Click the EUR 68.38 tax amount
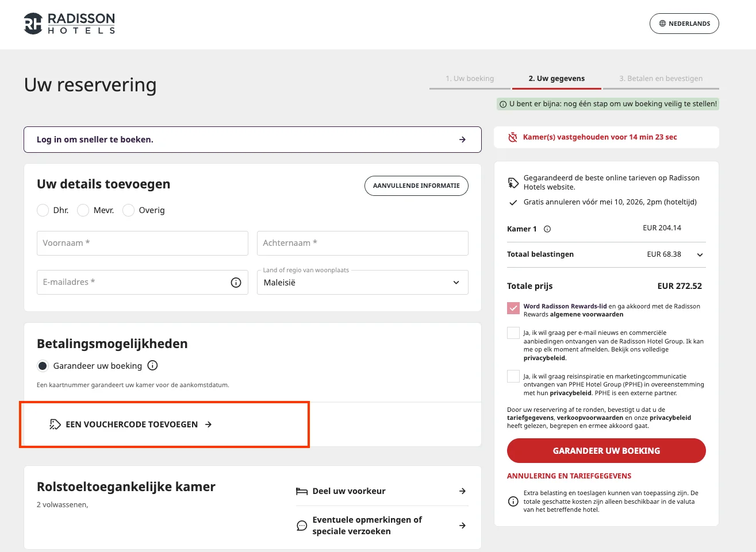Image resolution: width=756 pixels, height=552 pixels. 664,254
